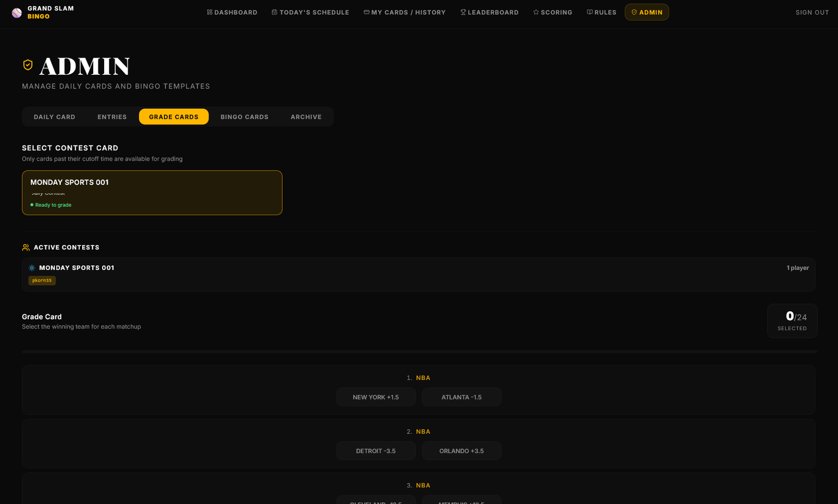The height and width of the screenshot is (504, 838).
Task: Click the Grand Slam Bingo baseball logo
Action: 17,13
